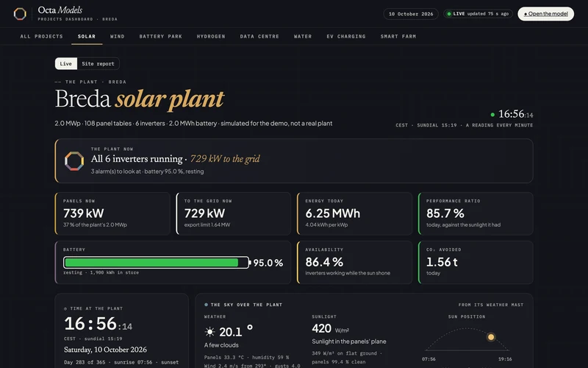Click the 'All 6 inverters running' headline
The width and height of the screenshot is (588, 368).
coord(137,159)
